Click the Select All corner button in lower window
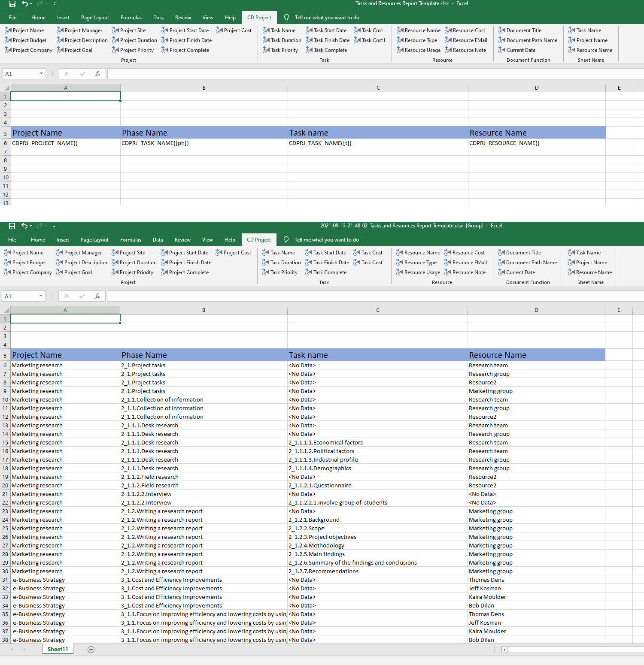Viewport: 644px width, 665px height. pos(6,310)
